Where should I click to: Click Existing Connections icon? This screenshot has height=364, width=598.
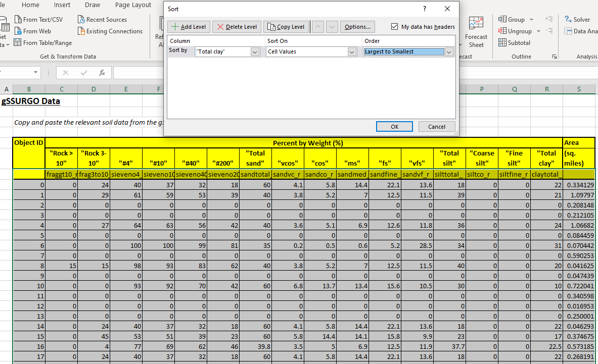click(81, 31)
